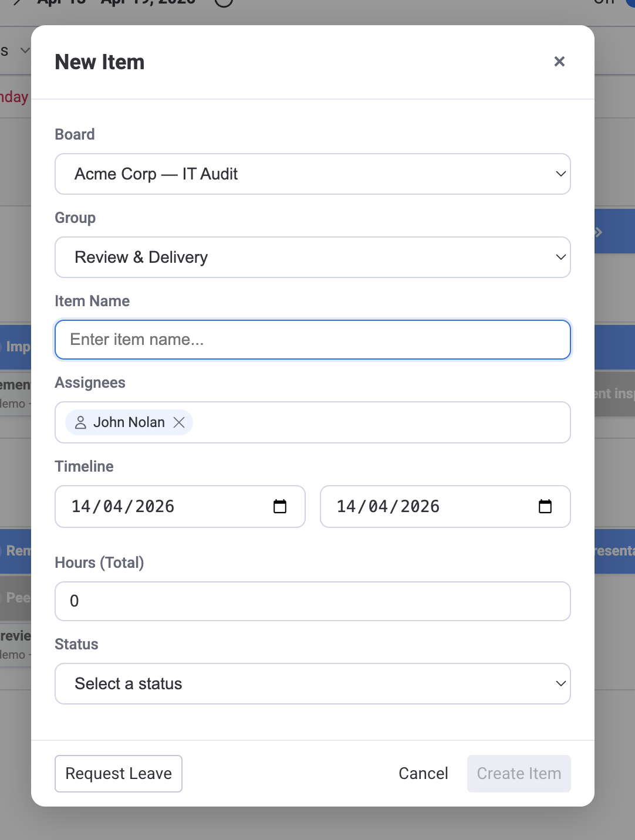Remove John Nolan from assignees
This screenshot has width=635, height=840.
pos(180,422)
